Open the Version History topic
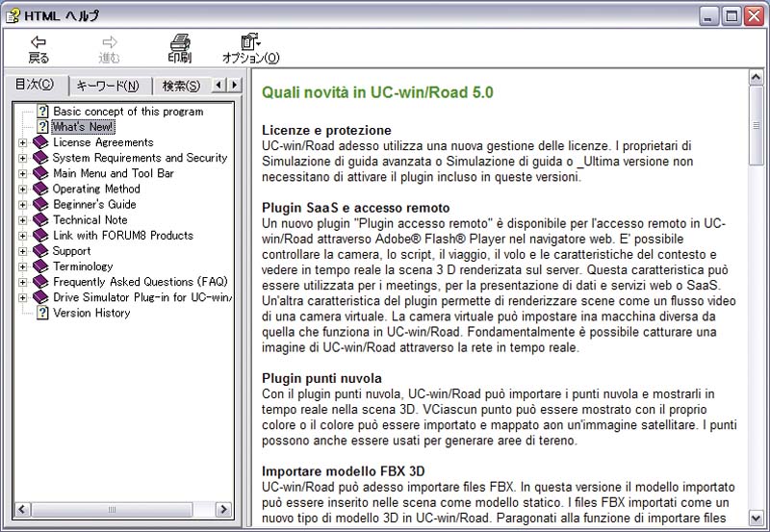 pyautogui.click(x=91, y=313)
